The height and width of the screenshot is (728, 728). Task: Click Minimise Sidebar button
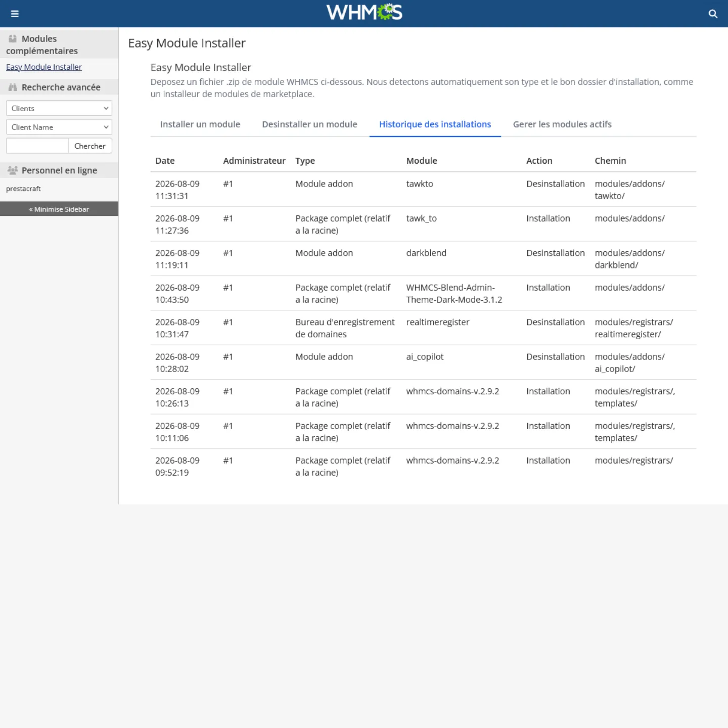[x=59, y=209]
